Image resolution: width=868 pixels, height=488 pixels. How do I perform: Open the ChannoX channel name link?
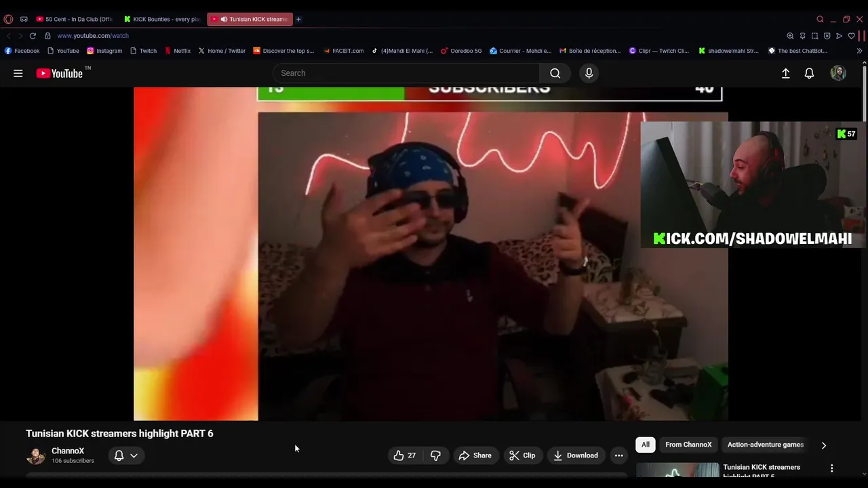68,451
